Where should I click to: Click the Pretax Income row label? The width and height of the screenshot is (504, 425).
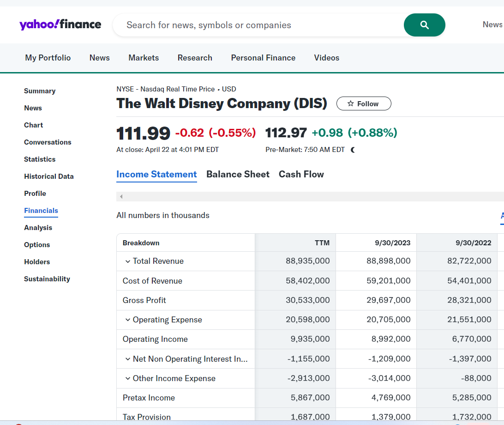pyautogui.click(x=149, y=398)
